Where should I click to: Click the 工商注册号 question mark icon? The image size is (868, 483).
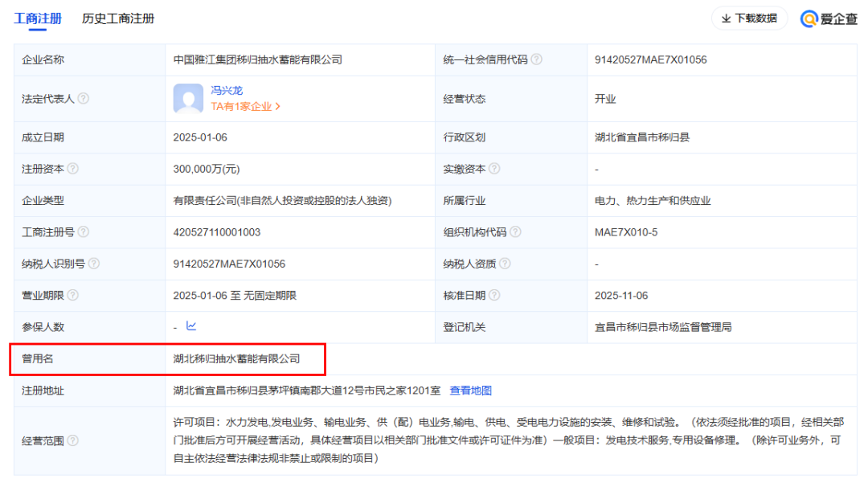coord(84,232)
